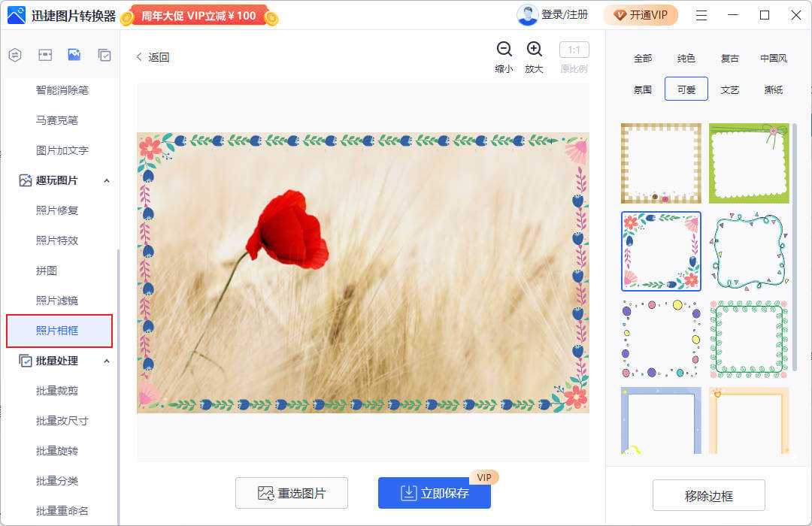The height and width of the screenshot is (526, 812).
Task: Click the 立即保存 save button
Action: click(x=434, y=493)
